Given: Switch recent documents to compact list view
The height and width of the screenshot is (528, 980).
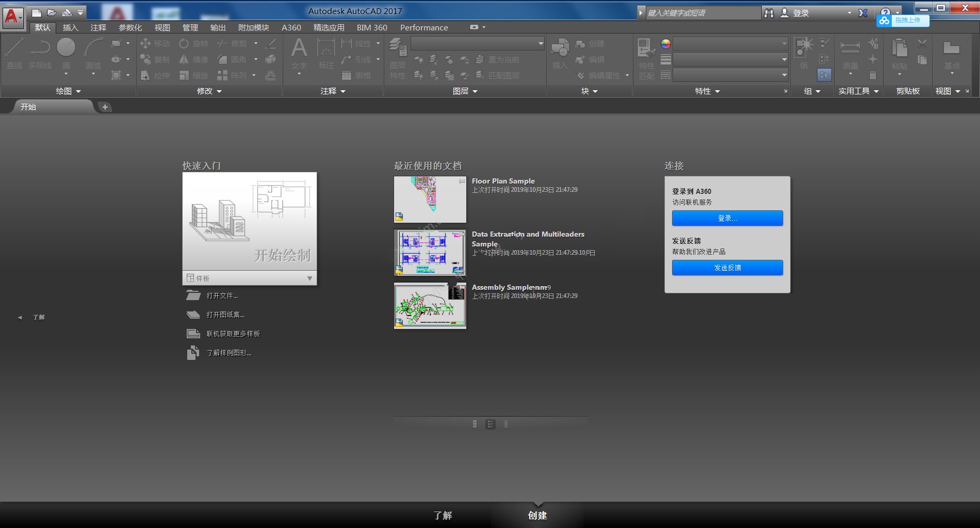Looking at the screenshot, I should 475,424.
